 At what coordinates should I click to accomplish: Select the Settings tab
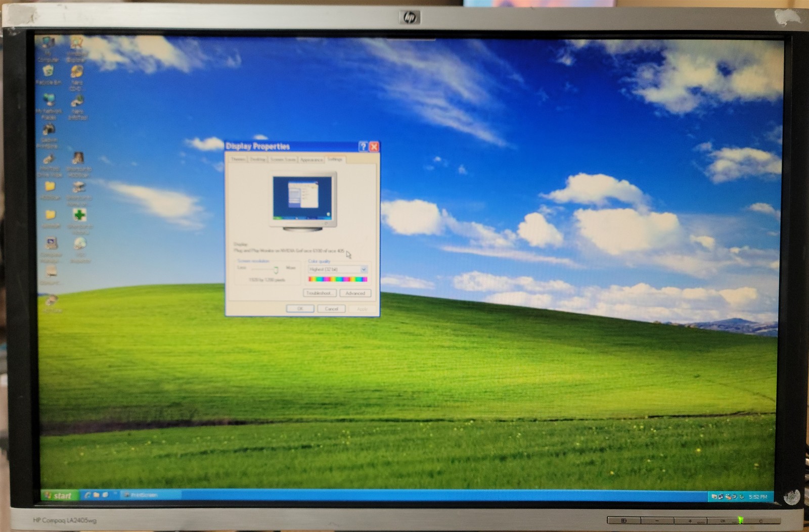335,159
